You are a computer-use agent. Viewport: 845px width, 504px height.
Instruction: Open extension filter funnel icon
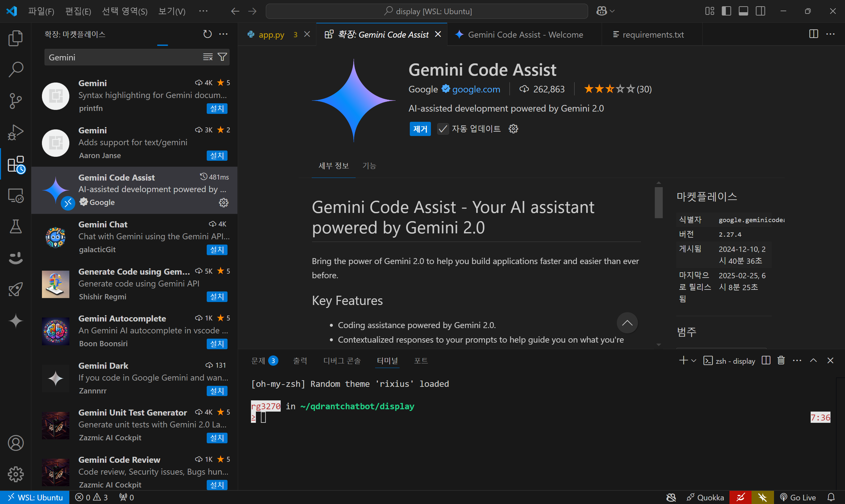click(222, 57)
